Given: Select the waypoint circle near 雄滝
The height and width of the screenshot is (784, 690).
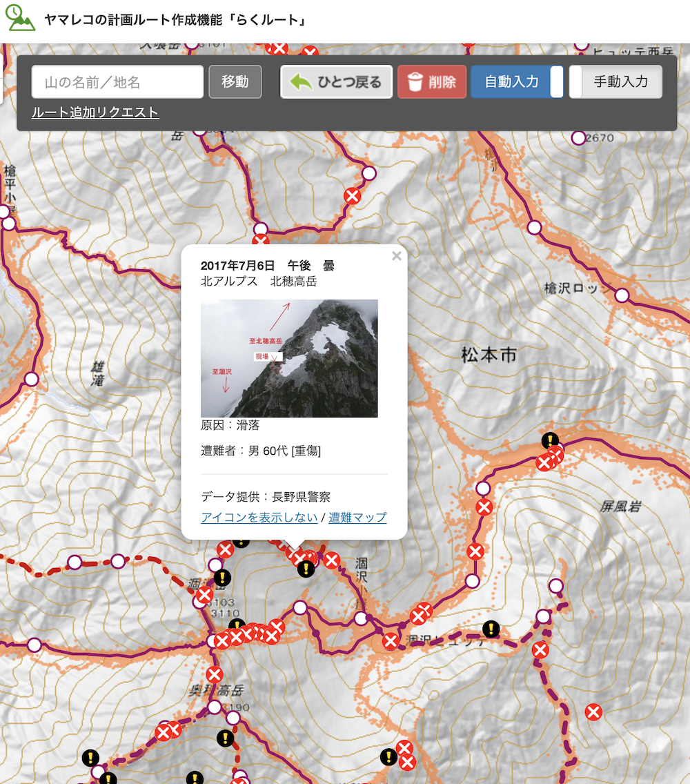Looking at the screenshot, I should pos(32,379).
